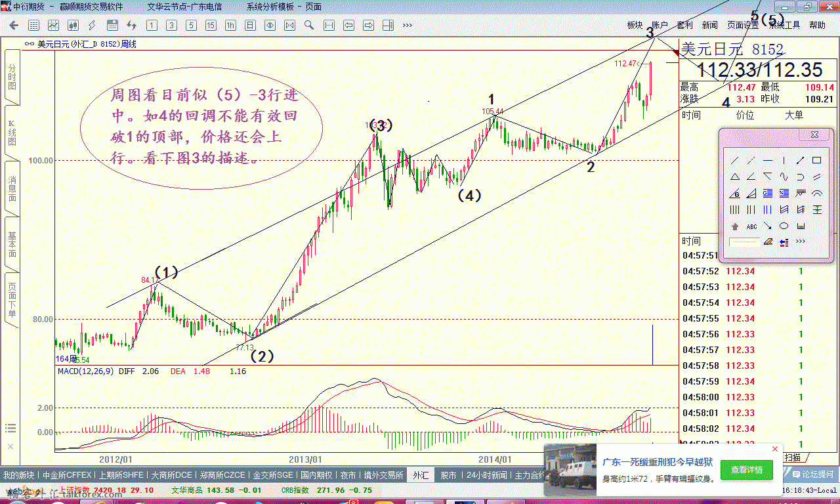Select the 5-minute period button
This screenshot has width=840, height=504.
coord(191,26)
